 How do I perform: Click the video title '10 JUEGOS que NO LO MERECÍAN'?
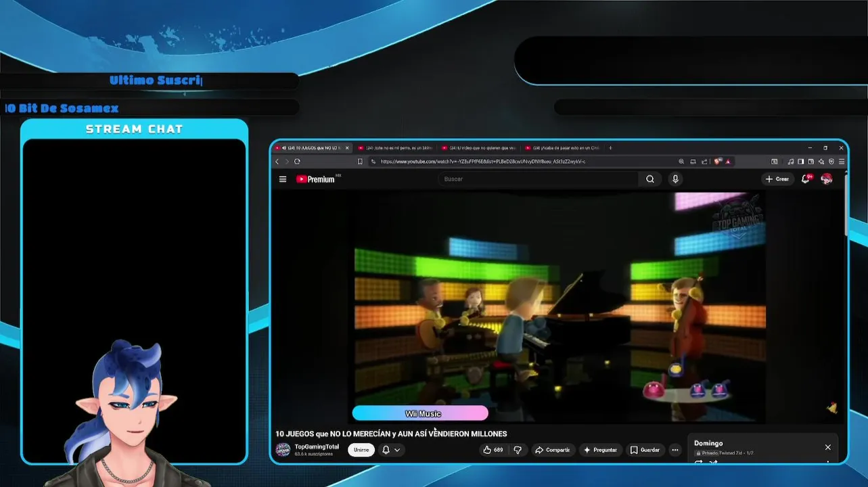point(391,434)
